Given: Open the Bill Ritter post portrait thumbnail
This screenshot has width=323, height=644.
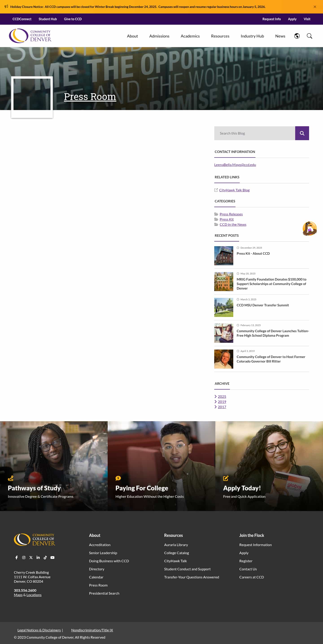Looking at the screenshot, I should tap(224, 359).
